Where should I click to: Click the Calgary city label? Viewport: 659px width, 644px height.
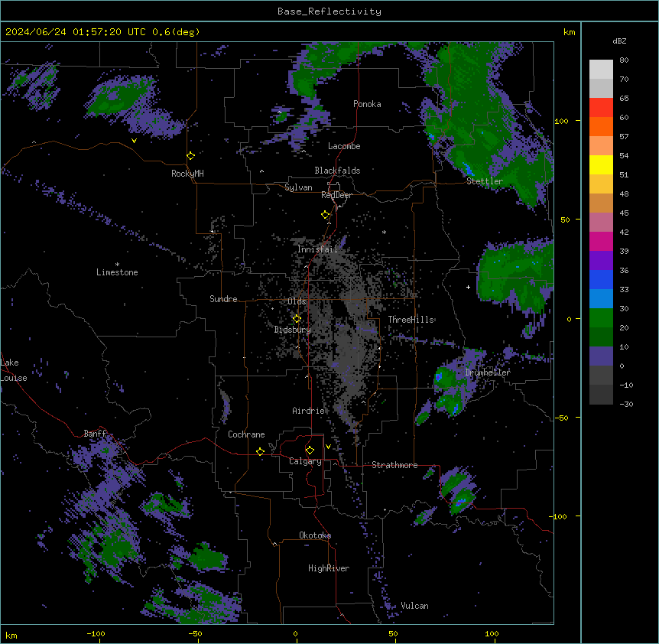[305, 461]
